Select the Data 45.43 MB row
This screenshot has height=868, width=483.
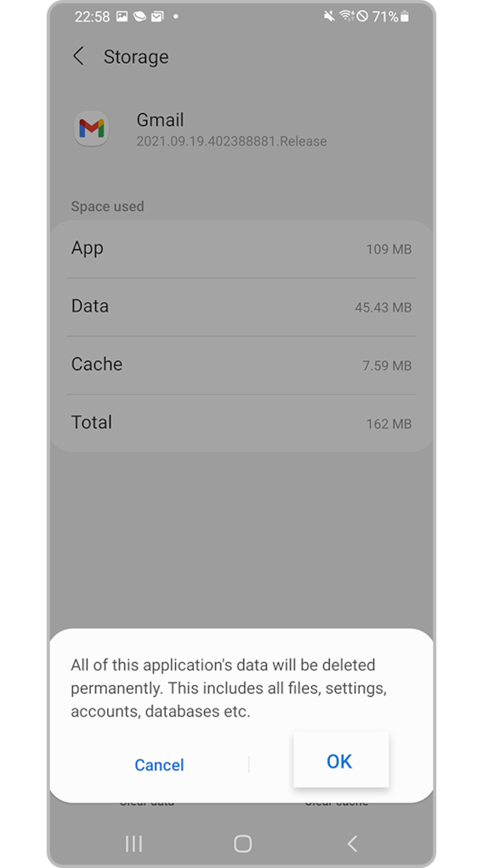[241, 306]
